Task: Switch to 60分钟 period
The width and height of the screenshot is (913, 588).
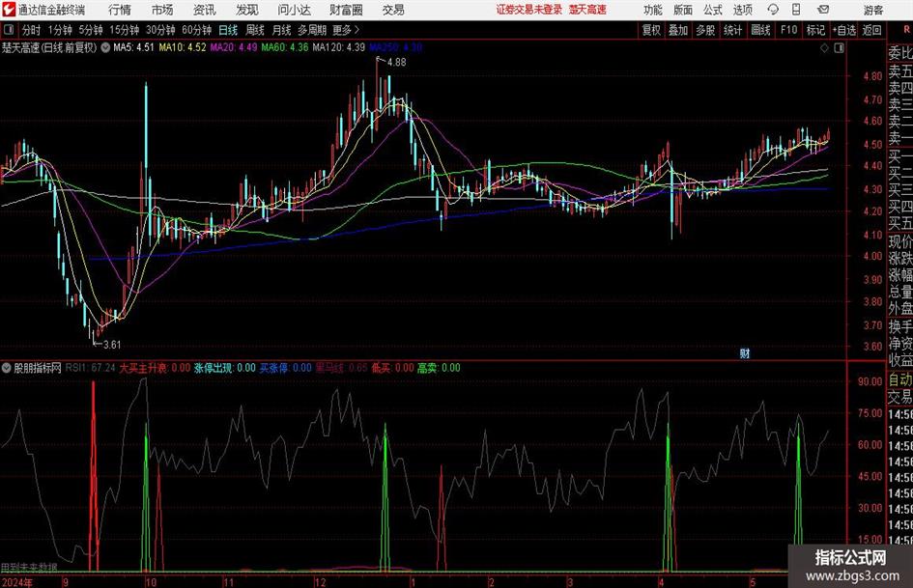Action: (196, 30)
